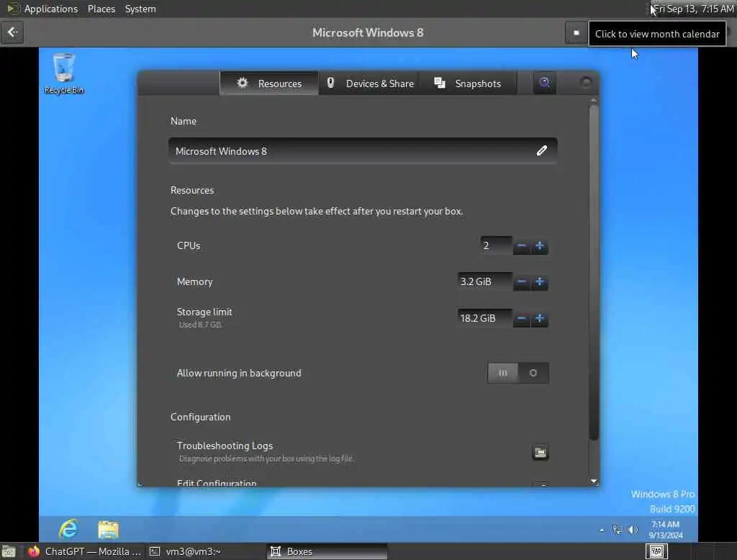
Task: Open the Recycle Bin on Windows desktop
Action: point(64,73)
